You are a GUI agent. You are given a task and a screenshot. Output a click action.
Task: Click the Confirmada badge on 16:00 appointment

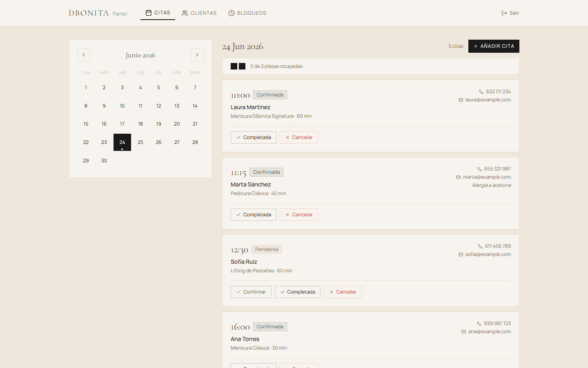[270, 327]
